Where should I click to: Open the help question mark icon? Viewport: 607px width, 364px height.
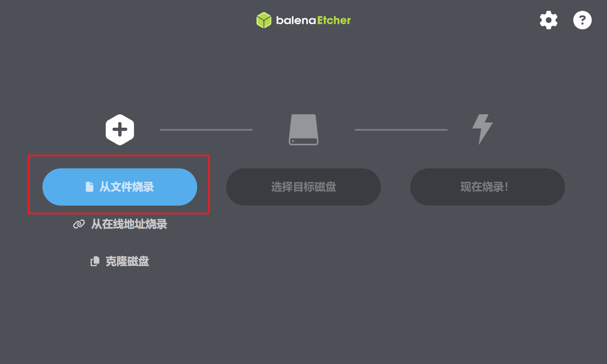pos(582,20)
